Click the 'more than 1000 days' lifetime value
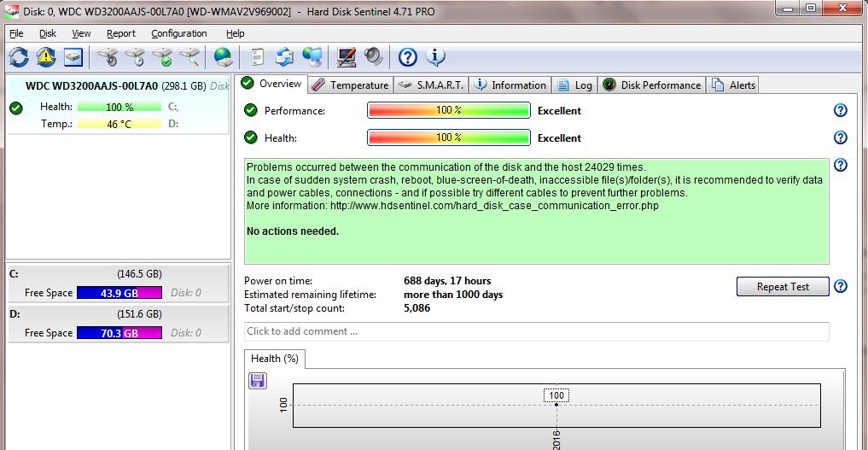The width and height of the screenshot is (868, 450). [453, 295]
